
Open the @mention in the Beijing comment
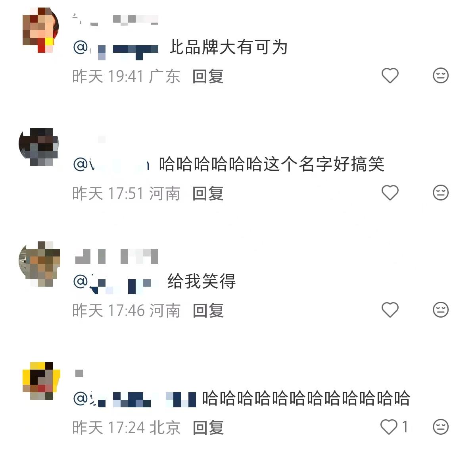pos(134,399)
